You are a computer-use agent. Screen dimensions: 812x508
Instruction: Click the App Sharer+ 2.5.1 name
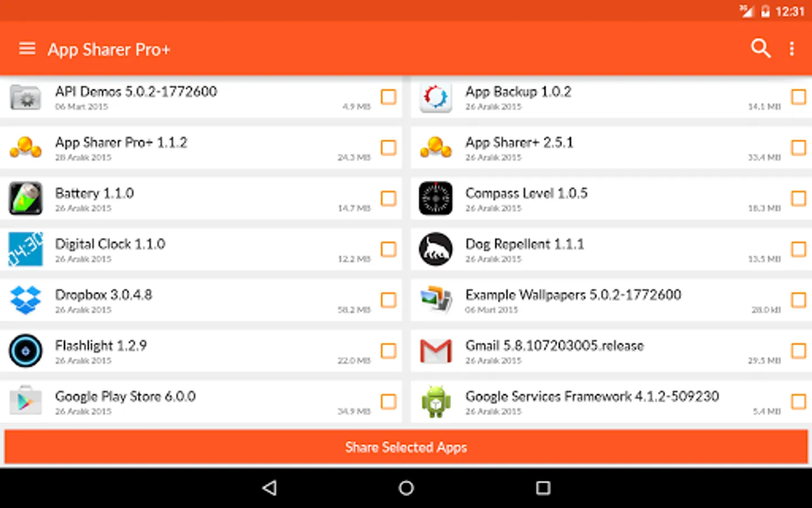[x=519, y=142]
